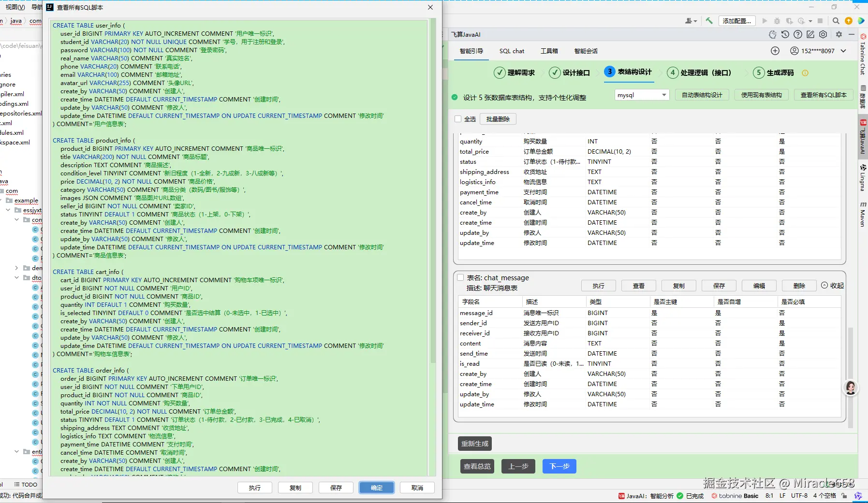Collapse the dto folder in project tree
This screenshot has width=868, height=503.
pos(17,278)
